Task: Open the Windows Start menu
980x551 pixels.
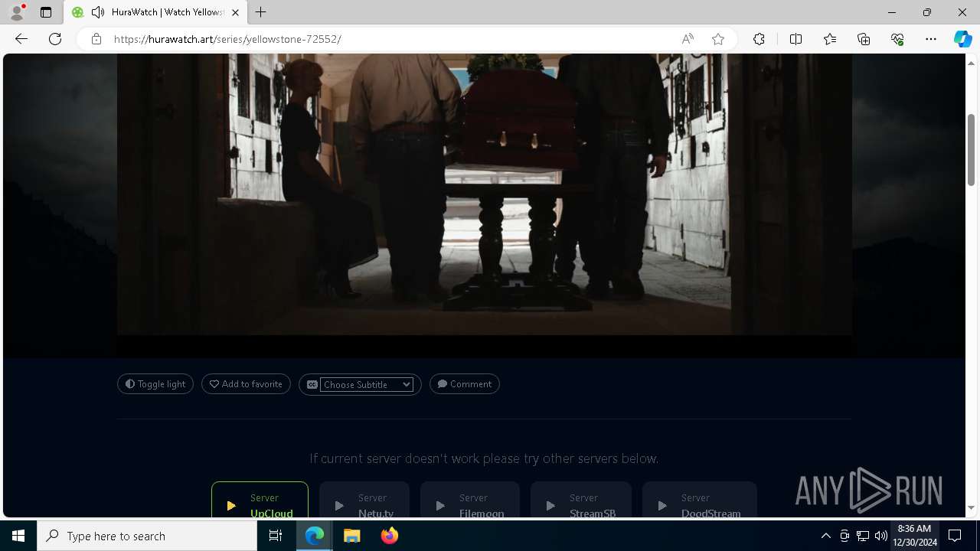Action: coord(18,536)
